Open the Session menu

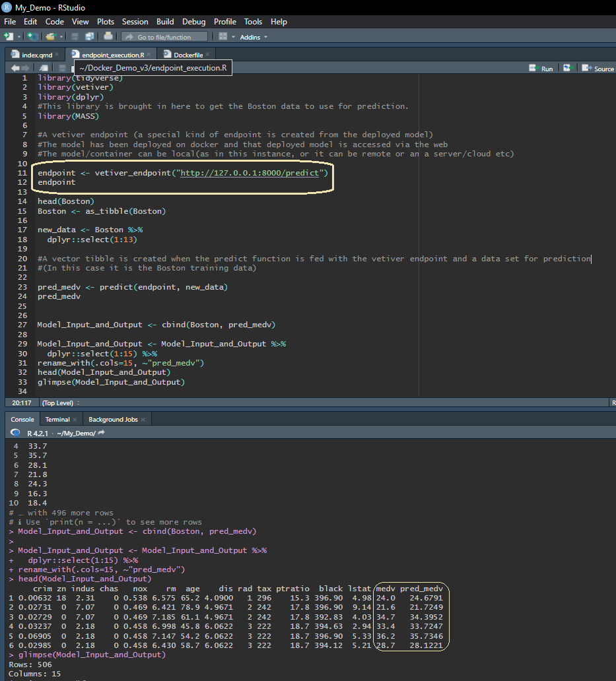click(135, 22)
